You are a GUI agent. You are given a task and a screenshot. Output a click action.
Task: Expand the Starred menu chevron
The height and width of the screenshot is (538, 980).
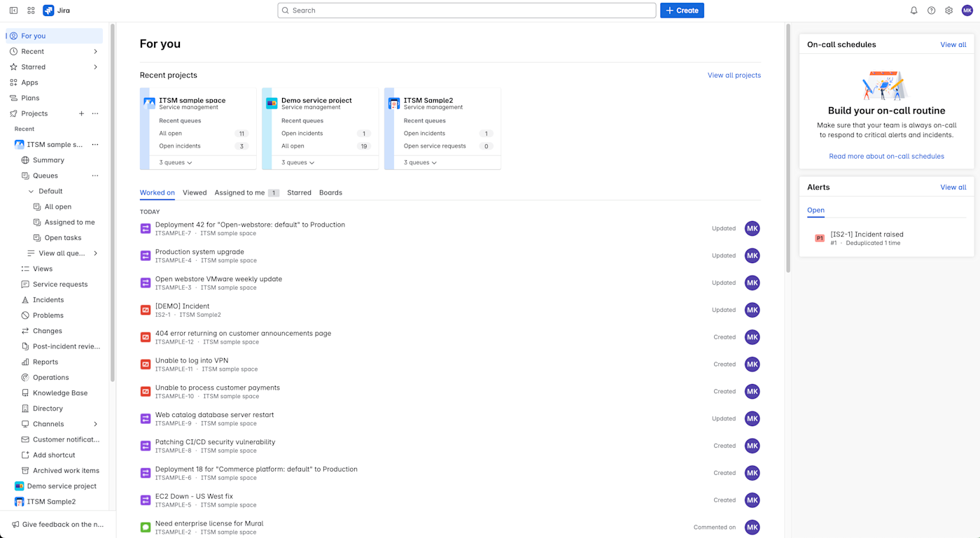point(95,67)
